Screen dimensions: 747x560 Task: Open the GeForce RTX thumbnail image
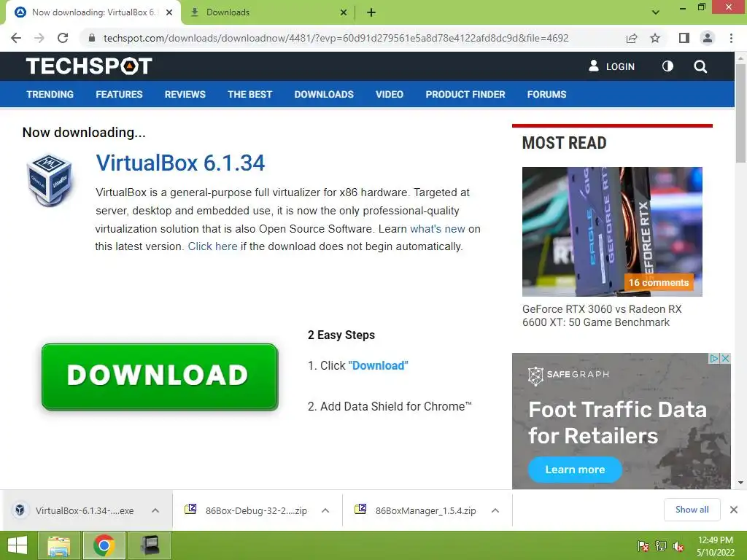click(612, 231)
